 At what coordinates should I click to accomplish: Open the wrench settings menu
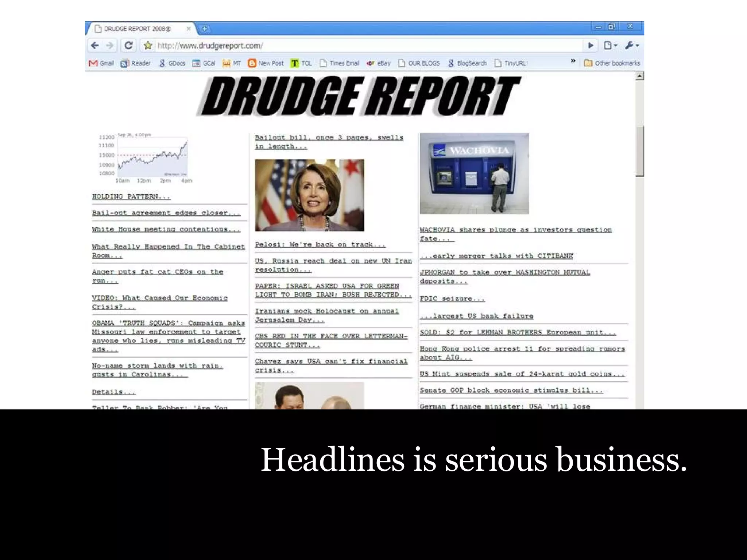coord(632,46)
